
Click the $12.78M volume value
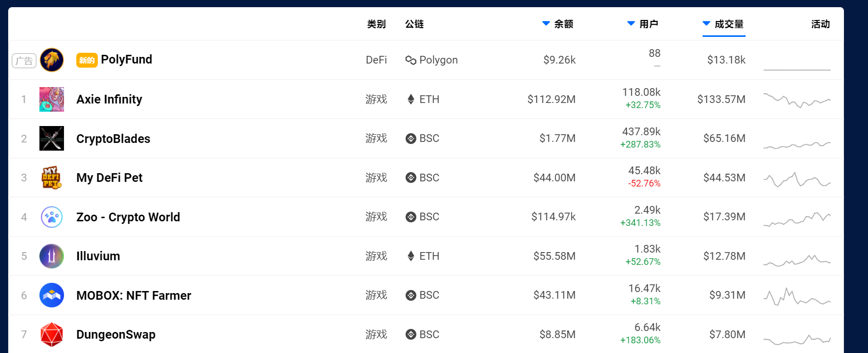pyautogui.click(x=724, y=256)
